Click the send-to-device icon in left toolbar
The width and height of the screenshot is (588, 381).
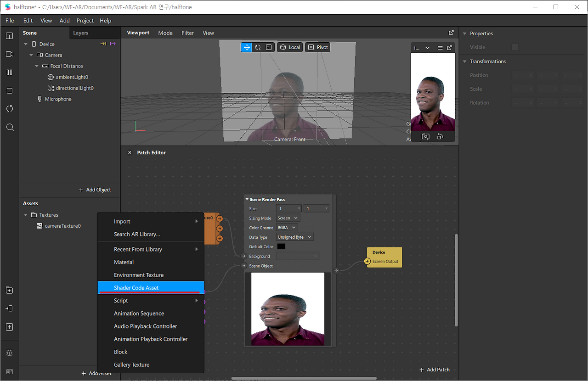pos(10,308)
